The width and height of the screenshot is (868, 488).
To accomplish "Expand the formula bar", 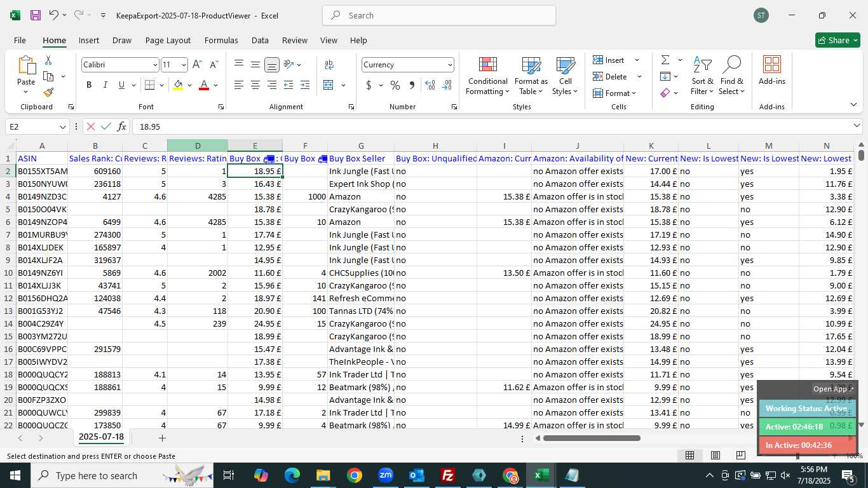I will 857,126.
